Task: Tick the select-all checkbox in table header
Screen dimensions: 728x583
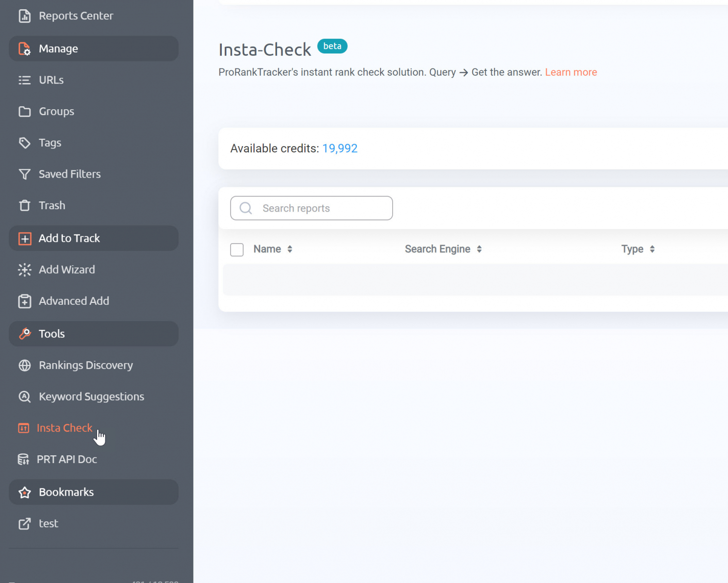Action: 237,250
